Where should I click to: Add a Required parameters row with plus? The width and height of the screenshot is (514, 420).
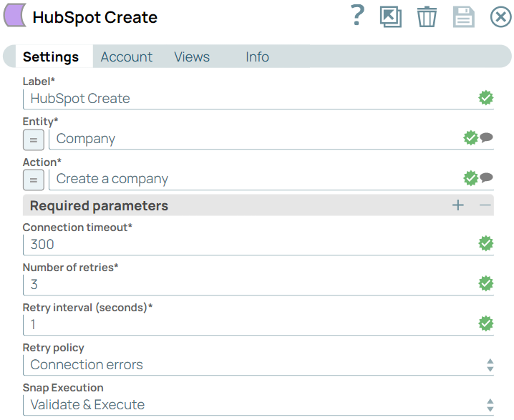pyautogui.click(x=458, y=205)
